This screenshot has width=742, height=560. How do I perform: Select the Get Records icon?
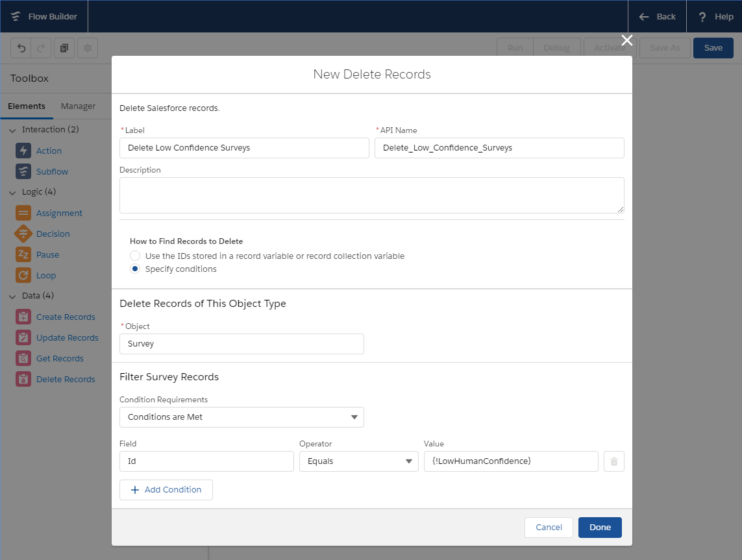point(23,358)
